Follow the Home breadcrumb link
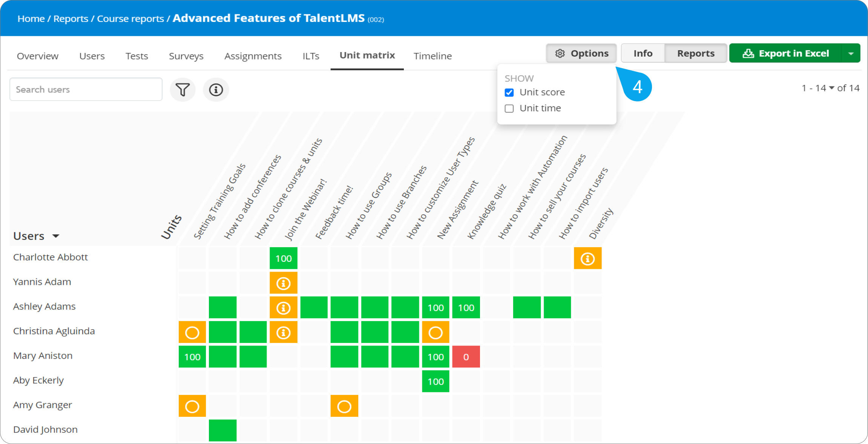 [31, 18]
